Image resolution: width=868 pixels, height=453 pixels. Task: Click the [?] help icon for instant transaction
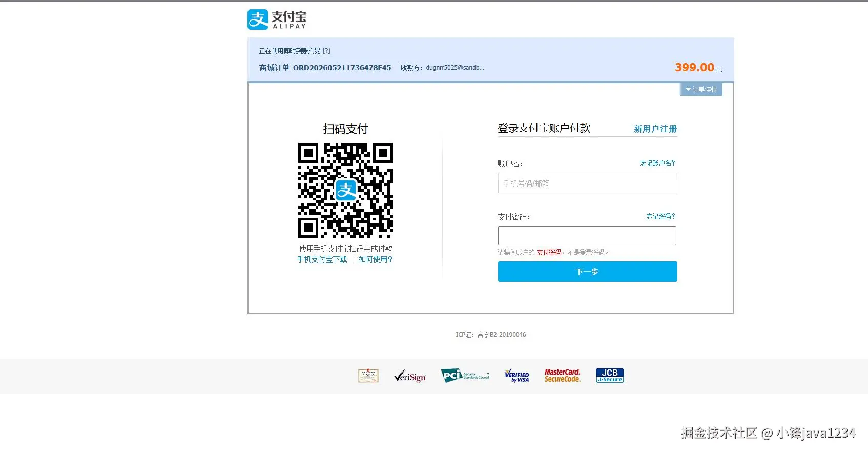point(326,51)
